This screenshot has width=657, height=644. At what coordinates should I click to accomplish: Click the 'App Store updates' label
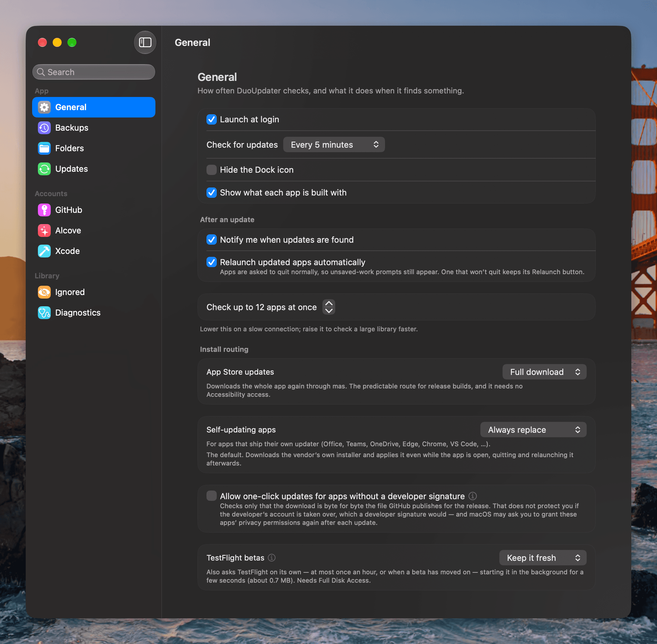coord(240,372)
